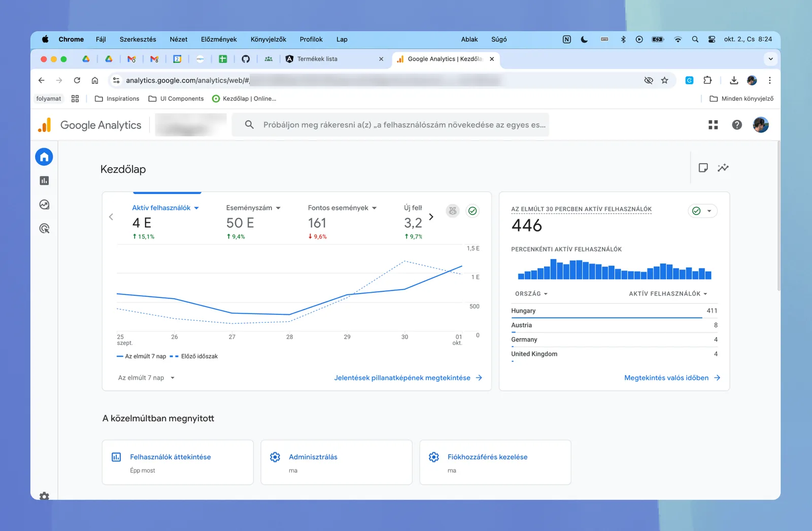The width and height of the screenshot is (812, 531).
Task: Open Jelentések pillanatképének megtekintése link
Action: (408, 378)
